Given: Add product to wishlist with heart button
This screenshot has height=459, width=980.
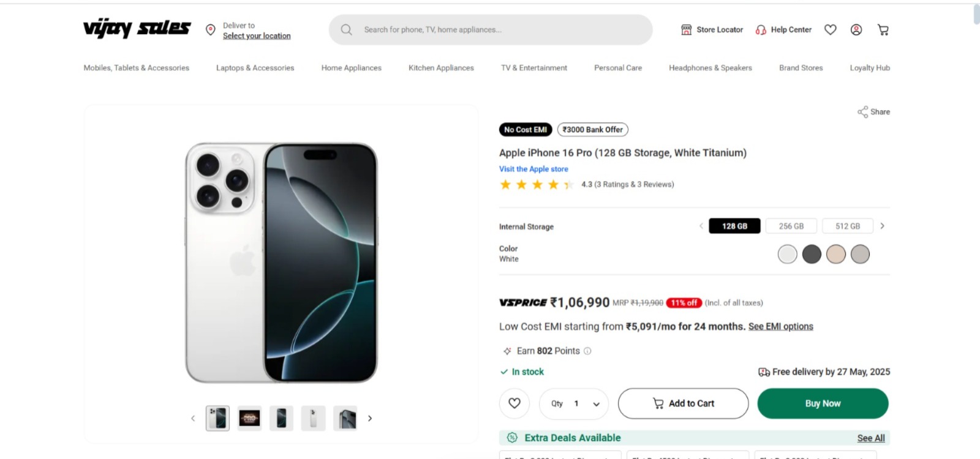Looking at the screenshot, I should point(514,403).
